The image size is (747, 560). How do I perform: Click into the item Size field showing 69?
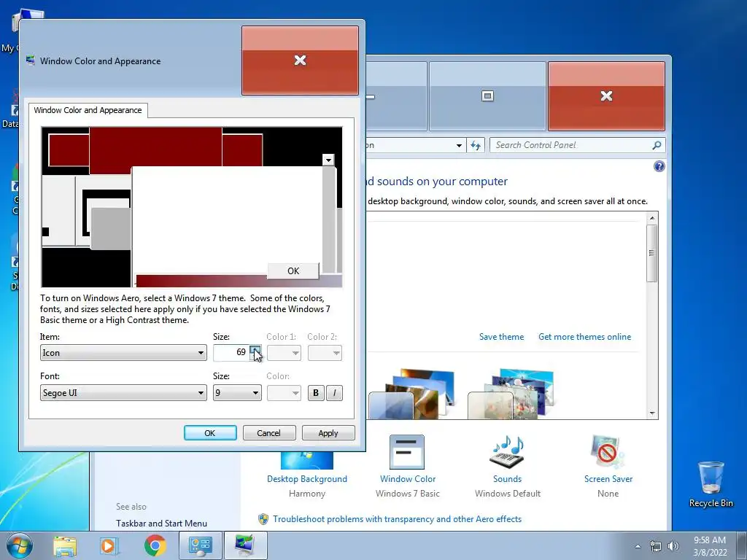click(231, 353)
